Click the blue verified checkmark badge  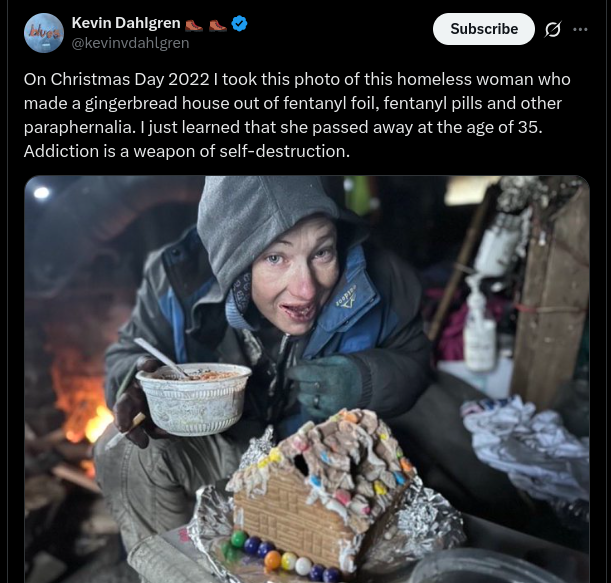click(239, 23)
